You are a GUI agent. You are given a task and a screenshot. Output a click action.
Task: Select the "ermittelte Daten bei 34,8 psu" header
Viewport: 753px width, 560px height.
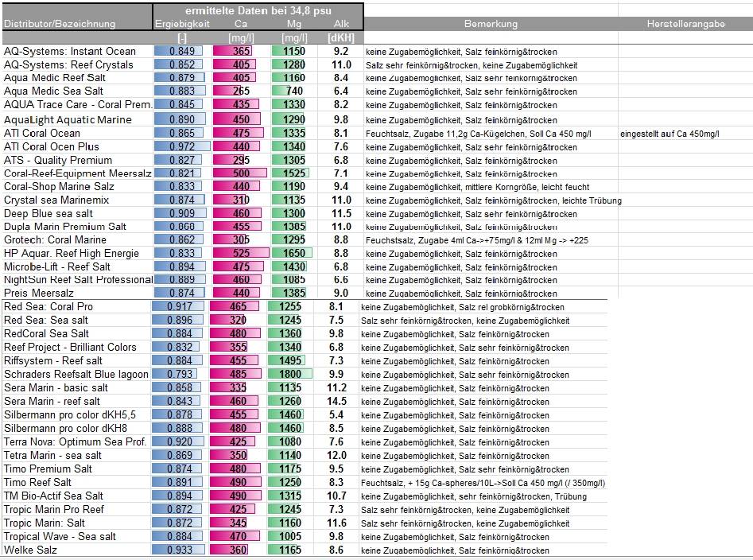pos(258,10)
